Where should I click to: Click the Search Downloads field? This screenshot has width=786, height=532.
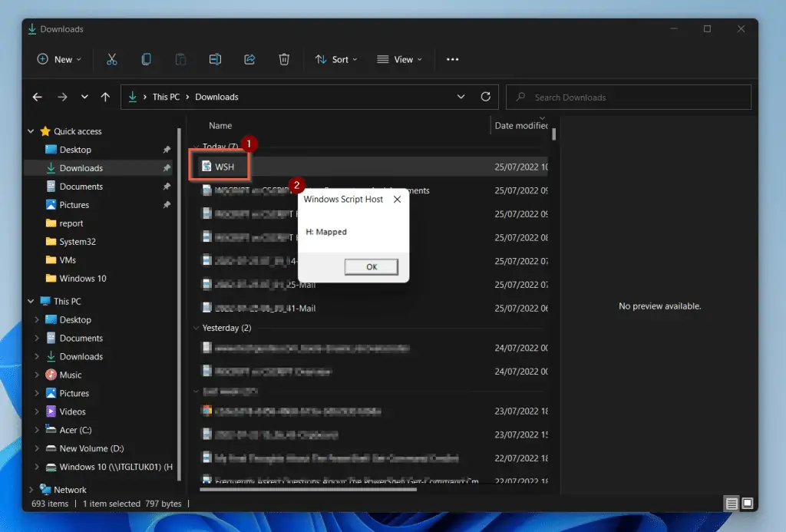629,97
